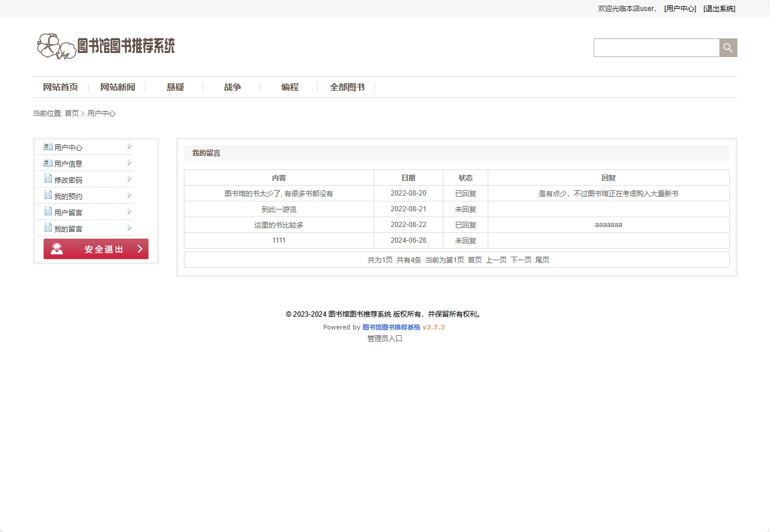Viewport: 770px width, 532px height.
Task: Expand the chevron next to 我的留言
Action: 129,228
